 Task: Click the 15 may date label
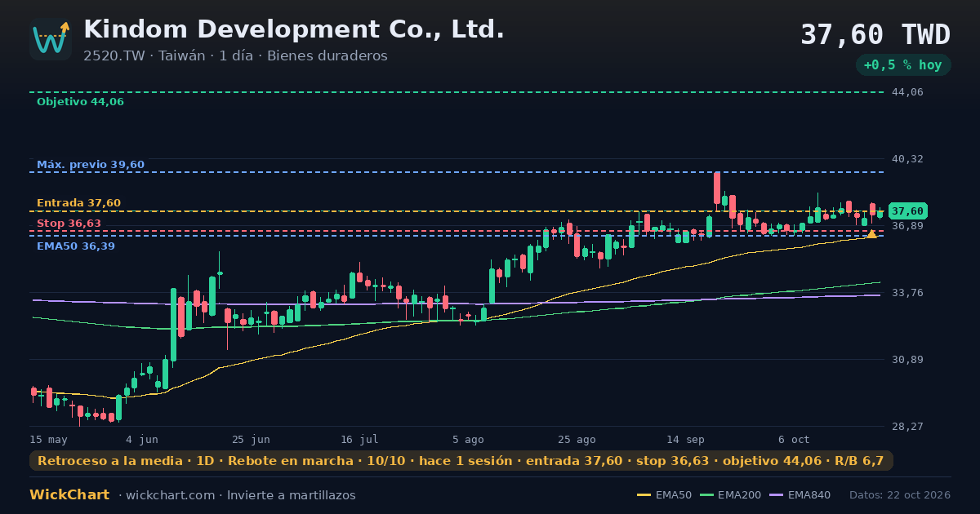[x=49, y=440]
